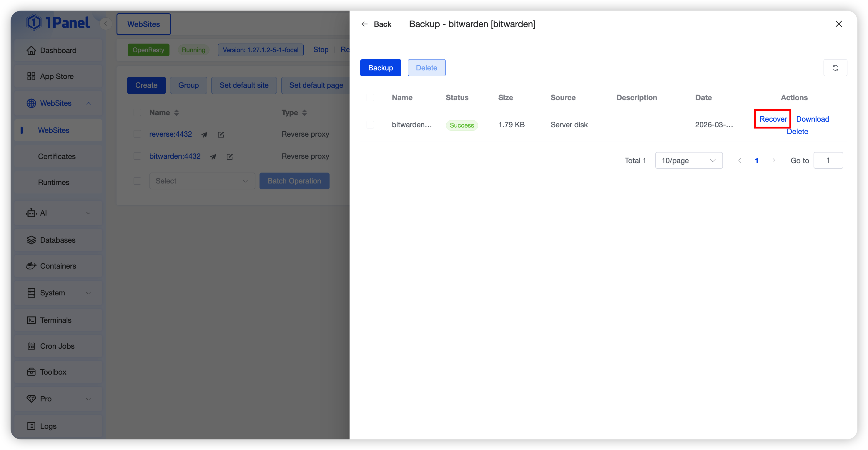Open the Toolbox sidebar item
The height and width of the screenshot is (450, 868).
click(x=53, y=372)
